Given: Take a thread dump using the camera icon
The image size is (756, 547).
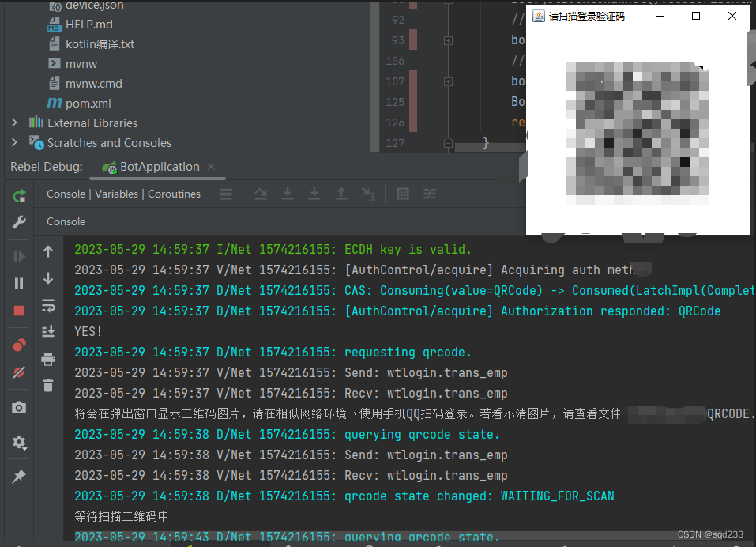Looking at the screenshot, I should (x=17, y=407).
